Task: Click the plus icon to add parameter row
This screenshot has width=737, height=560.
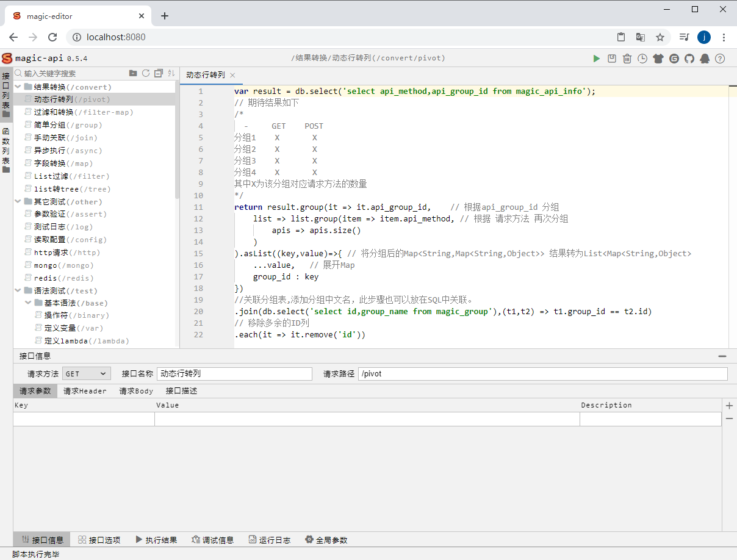Action: 729,406
